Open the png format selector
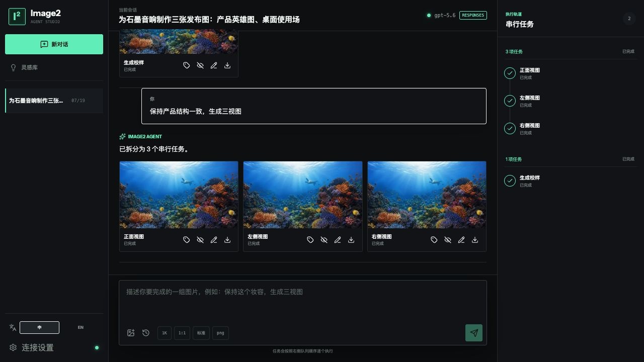The height and width of the screenshot is (362, 644). 220,333
